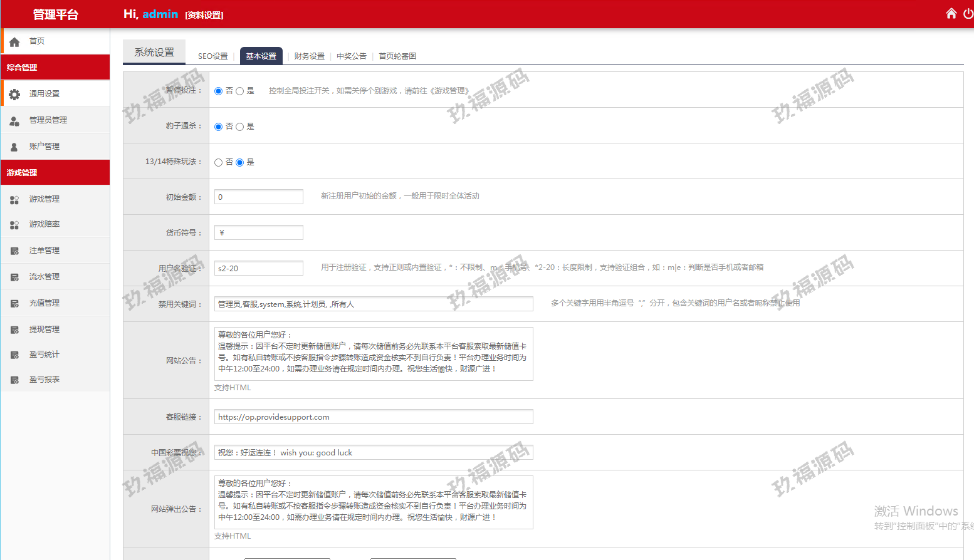Click the power logout icon in header
This screenshot has width=974, height=560.
point(968,14)
